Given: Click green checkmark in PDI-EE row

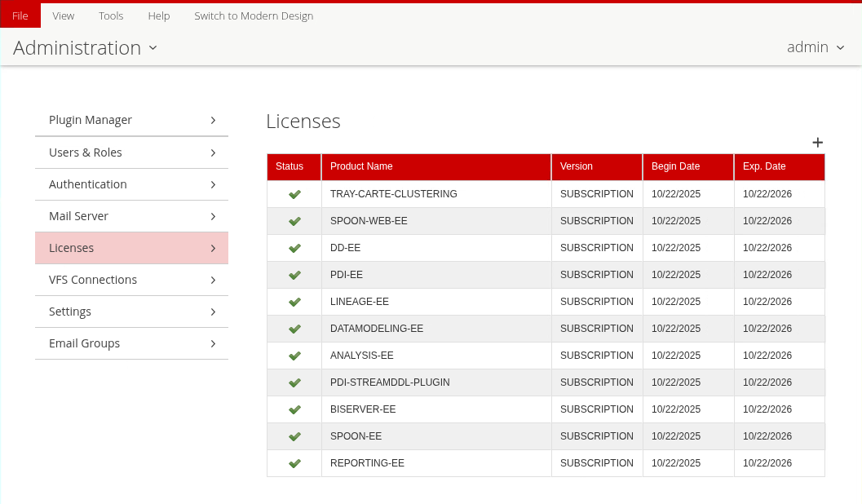Looking at the screenshot, I should (294, 275).
